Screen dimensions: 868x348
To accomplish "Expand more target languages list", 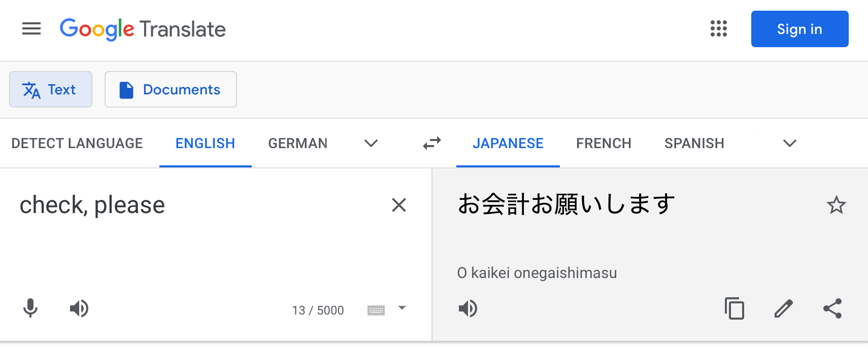I will coord(790,144).
